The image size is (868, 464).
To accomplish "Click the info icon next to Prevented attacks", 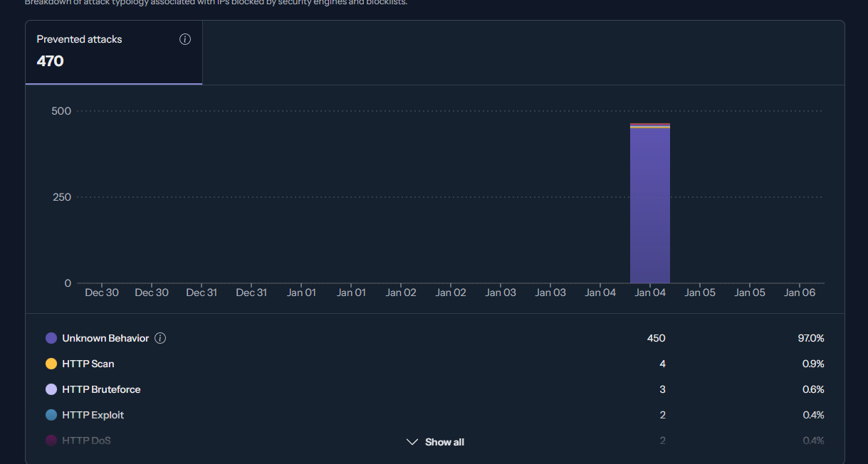I will click(185, 39).
